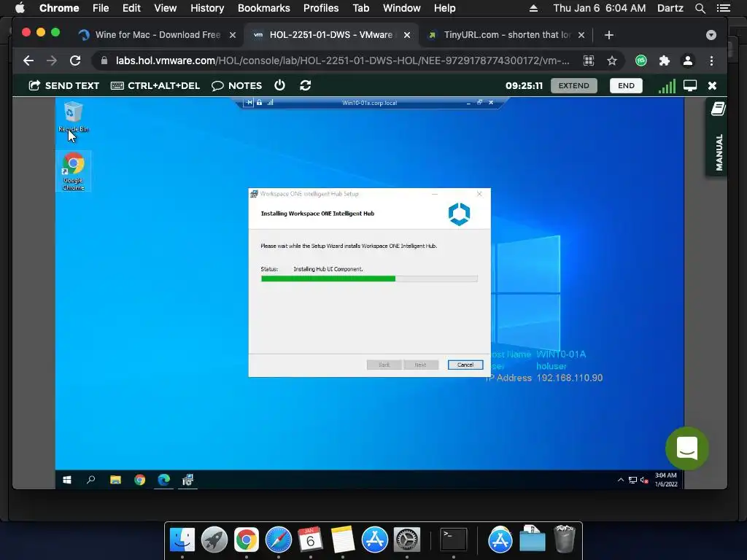Select the Recycle Bin desktop icon

click(x=73, y=117)
